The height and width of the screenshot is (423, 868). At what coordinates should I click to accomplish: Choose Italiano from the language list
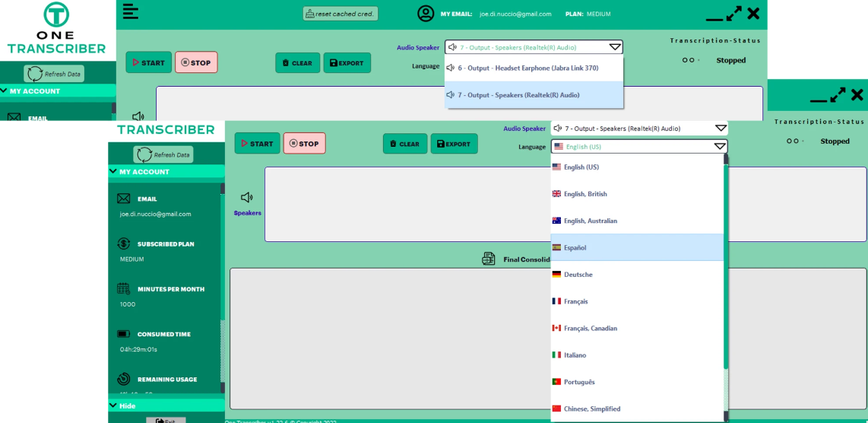637,355
